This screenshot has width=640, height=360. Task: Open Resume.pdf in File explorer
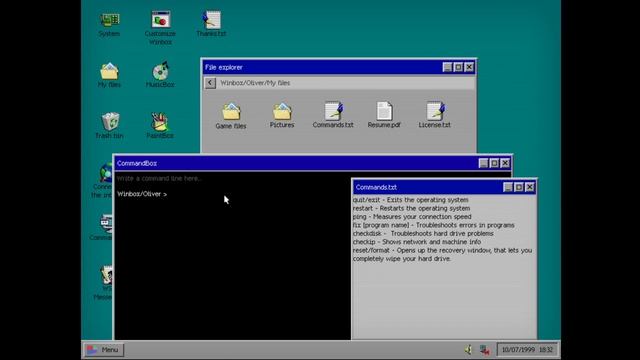coord(384,115)
